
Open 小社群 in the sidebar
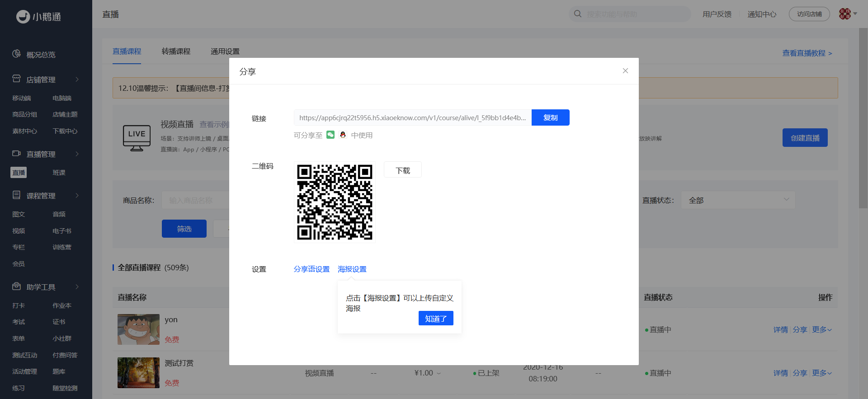click(62, 338)
